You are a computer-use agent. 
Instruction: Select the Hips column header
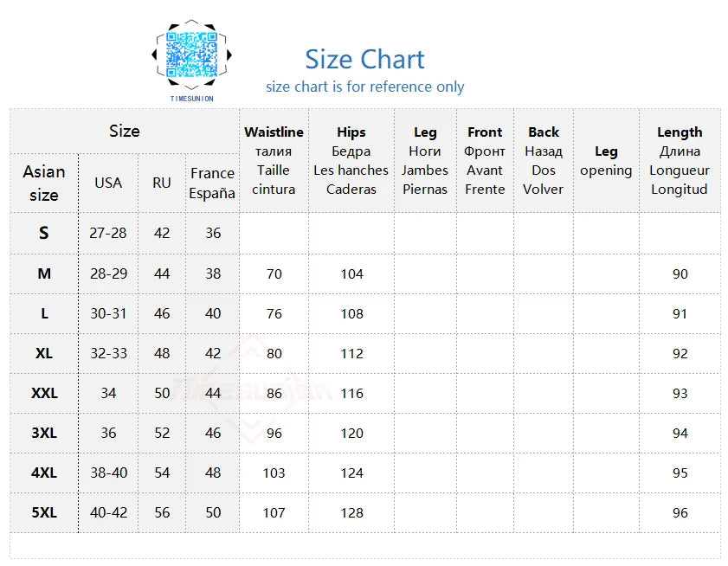click(351, 160)
